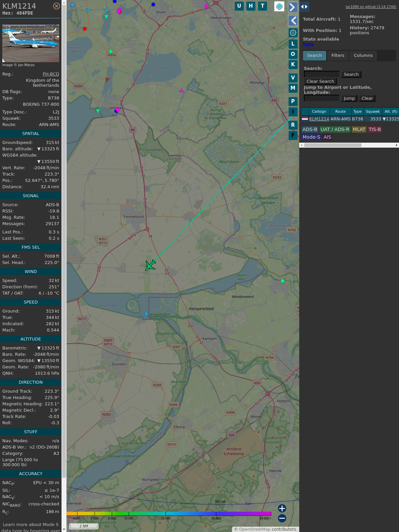Toggle the TIS-B source legend

(375, 130)
